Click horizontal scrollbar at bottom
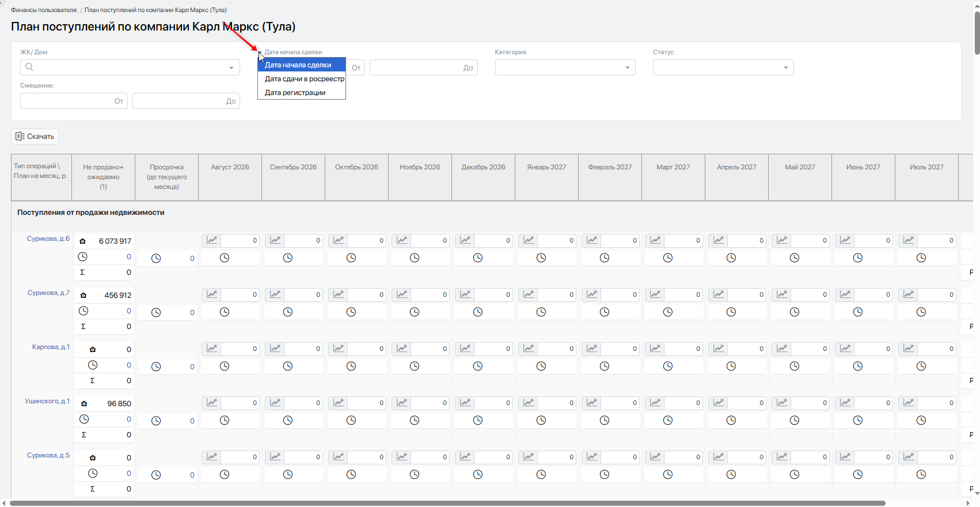The image size is (980, 507). [x=447, y=503]
